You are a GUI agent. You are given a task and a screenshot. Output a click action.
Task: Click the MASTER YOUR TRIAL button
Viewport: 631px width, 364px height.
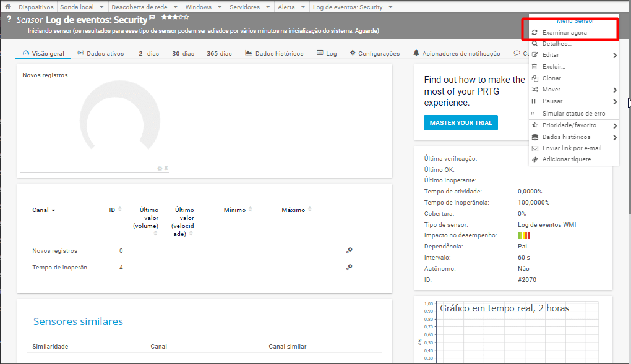pos(461,123)
